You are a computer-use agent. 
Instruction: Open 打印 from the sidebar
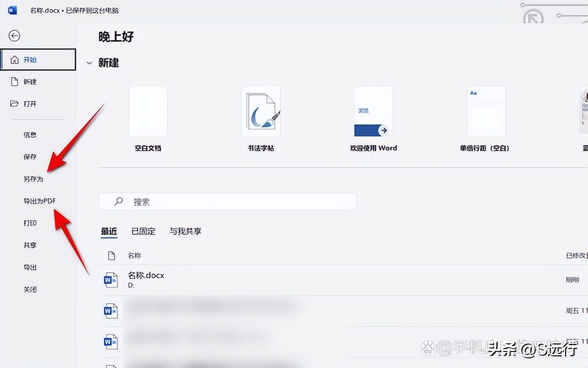point(30,223)
